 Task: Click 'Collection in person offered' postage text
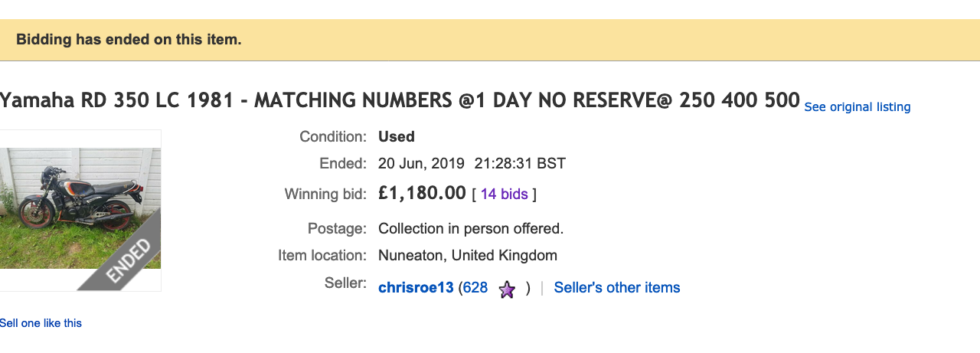(471, 229)
